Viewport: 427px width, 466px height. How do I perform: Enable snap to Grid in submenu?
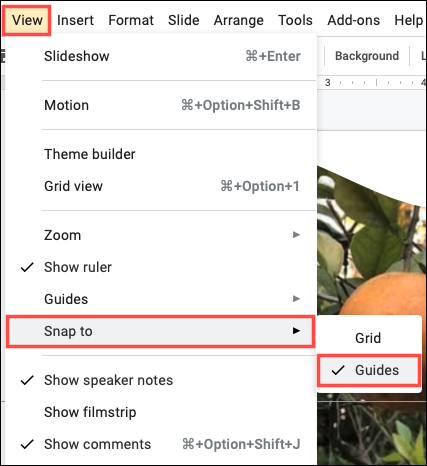coord(369,338)
